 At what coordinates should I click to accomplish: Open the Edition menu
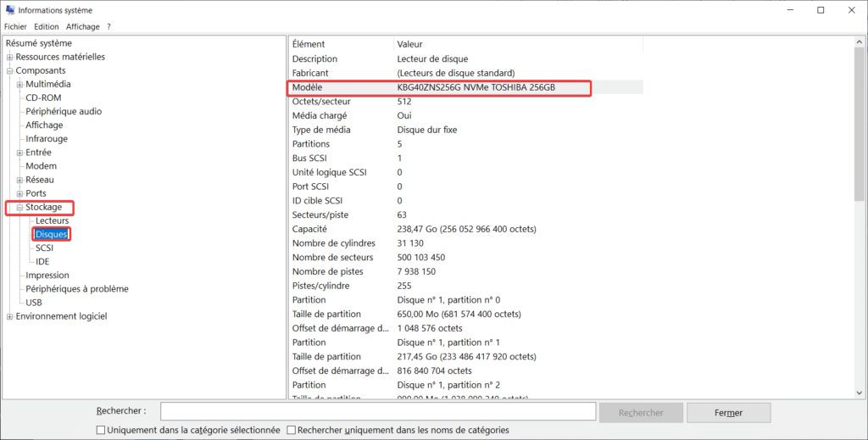[x=47, y=26]
